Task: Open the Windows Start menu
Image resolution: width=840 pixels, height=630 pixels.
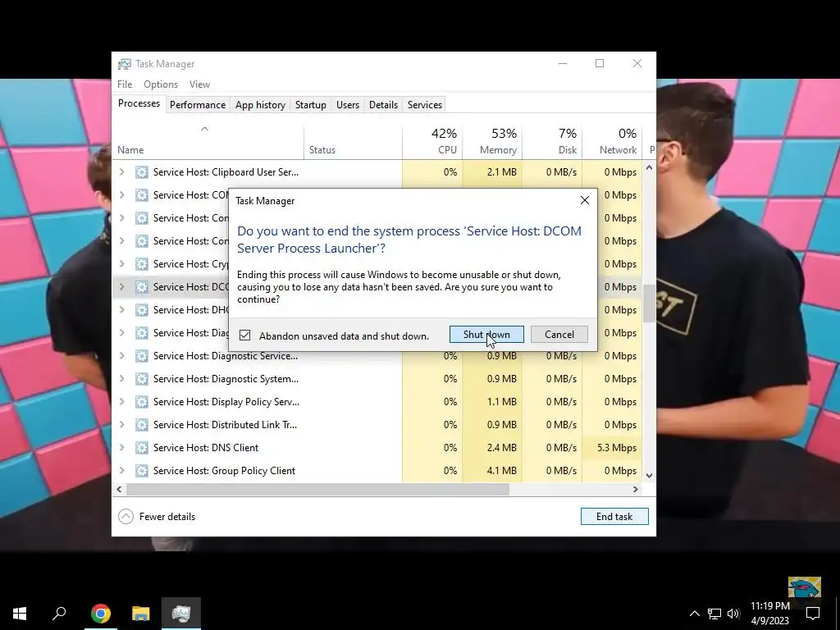Action: (x=20, y=614)
